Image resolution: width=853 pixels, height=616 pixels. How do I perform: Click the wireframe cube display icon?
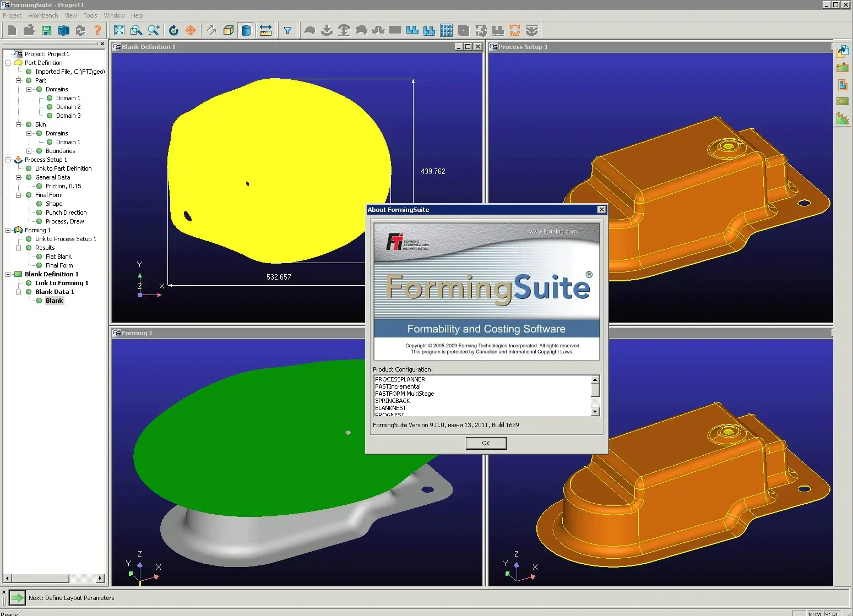pos(229,30)
